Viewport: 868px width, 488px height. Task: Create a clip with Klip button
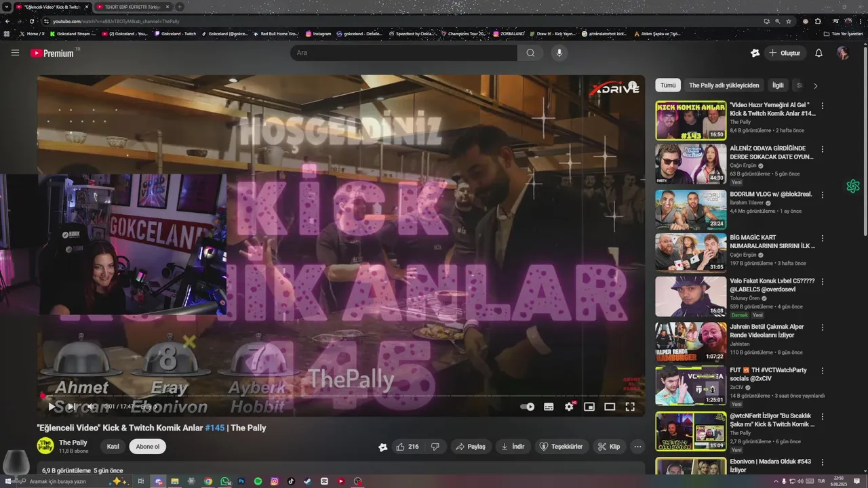pyautogui.click(x=608, y=447)
